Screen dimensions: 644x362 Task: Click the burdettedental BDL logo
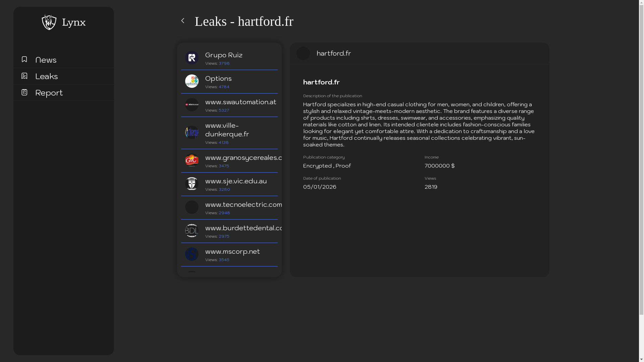pos(192,231)
